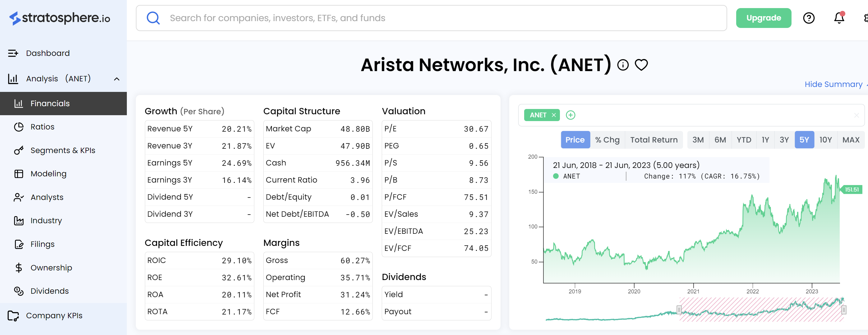Click the Gross margin row

[318, 260]
